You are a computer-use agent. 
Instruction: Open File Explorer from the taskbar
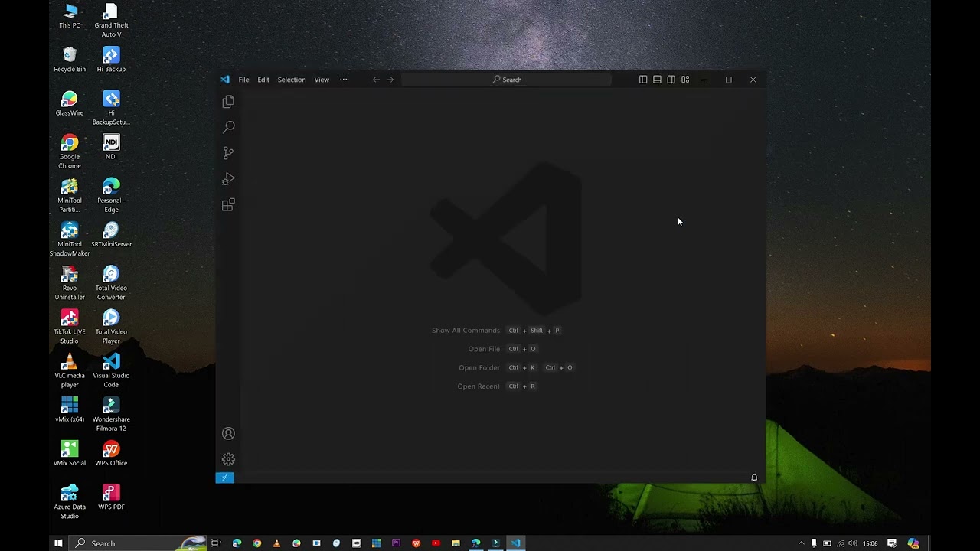coord(456,543)
